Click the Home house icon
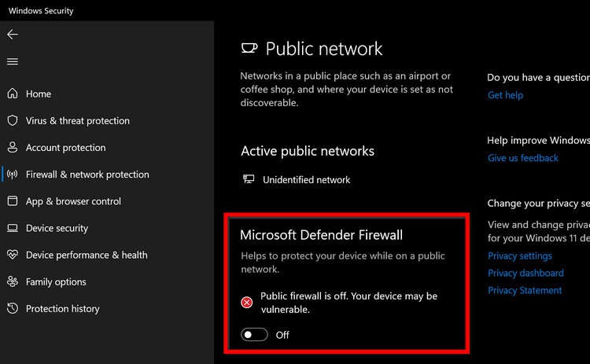This screenshot has width=590, height=364. point(13,94)
